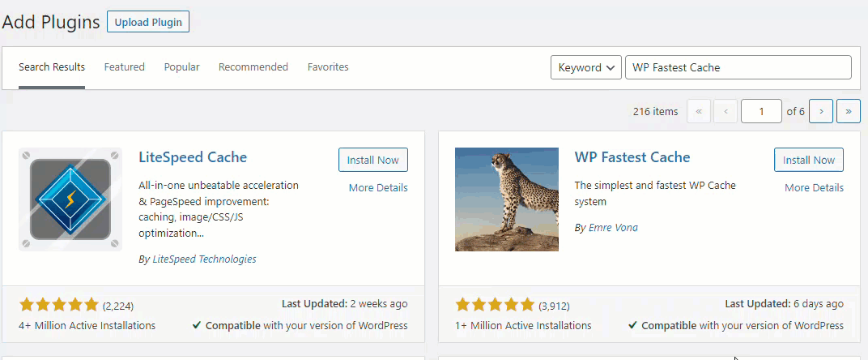Click the Compatible checkmark under WP Fastest Cache
Screen dimensions: 868x360
[632, 326]
